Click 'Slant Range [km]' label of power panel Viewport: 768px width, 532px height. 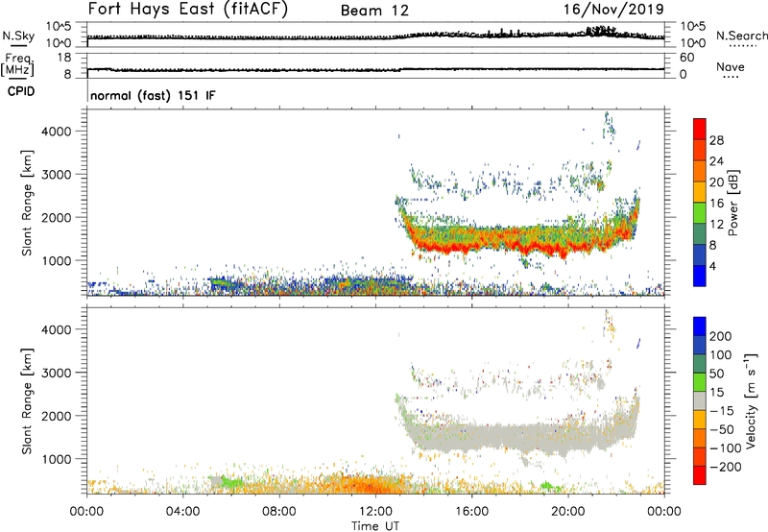[x=27, y=203]
